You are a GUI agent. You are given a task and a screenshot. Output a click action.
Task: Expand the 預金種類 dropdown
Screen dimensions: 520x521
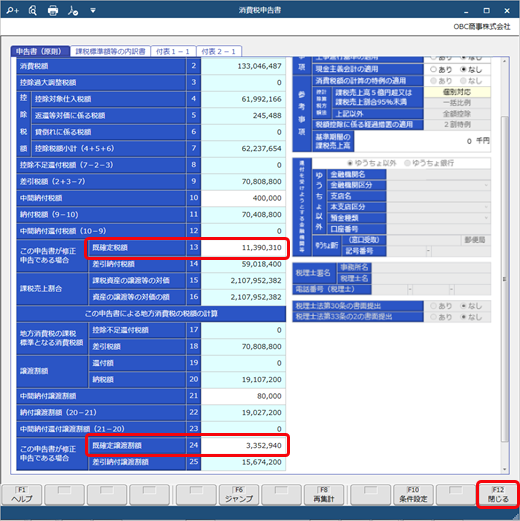(x=486, y=218)
